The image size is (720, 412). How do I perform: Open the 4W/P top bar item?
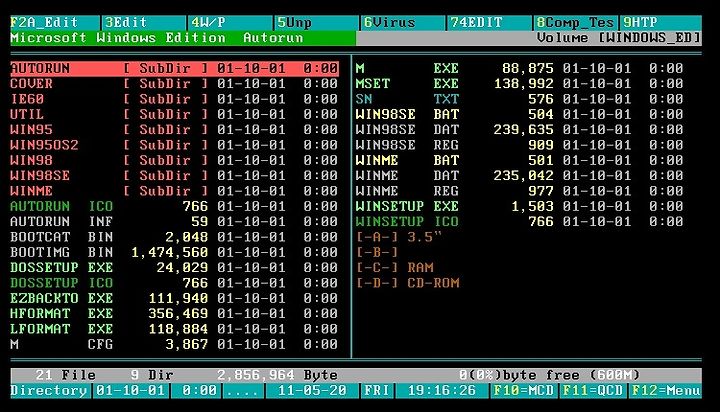click(x=230, y=23)
